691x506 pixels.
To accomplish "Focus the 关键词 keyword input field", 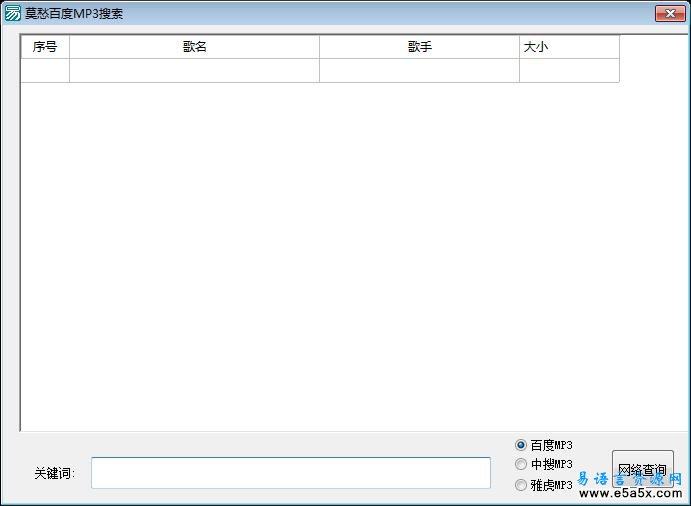I will click(291, 473).
